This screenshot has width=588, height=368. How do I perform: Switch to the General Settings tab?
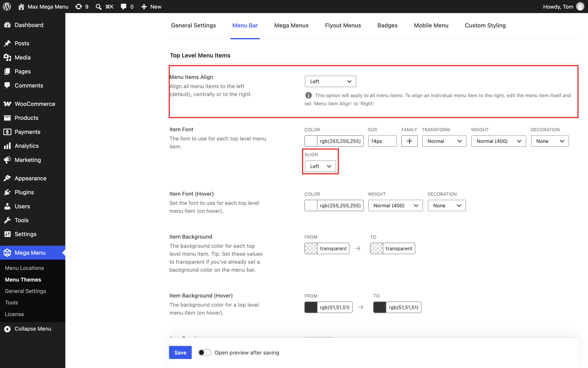pyautogui.click(x=193, y=25)
